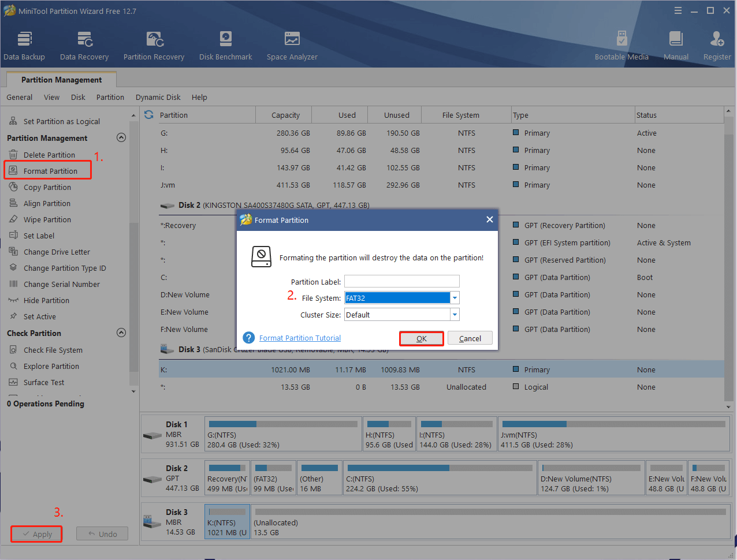This screenshot has width=737, height=560.
Task: Choose Check File System
Action: [53, 350]
